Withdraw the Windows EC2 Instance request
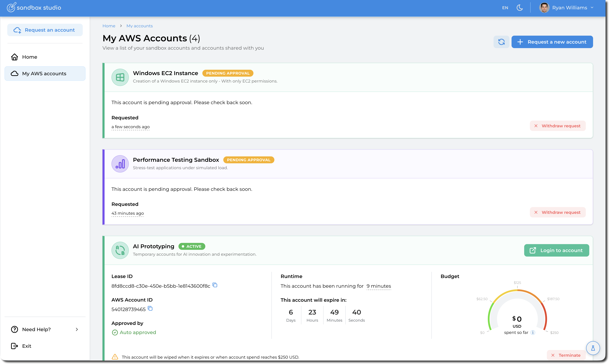609x364 pixels. 557,126
